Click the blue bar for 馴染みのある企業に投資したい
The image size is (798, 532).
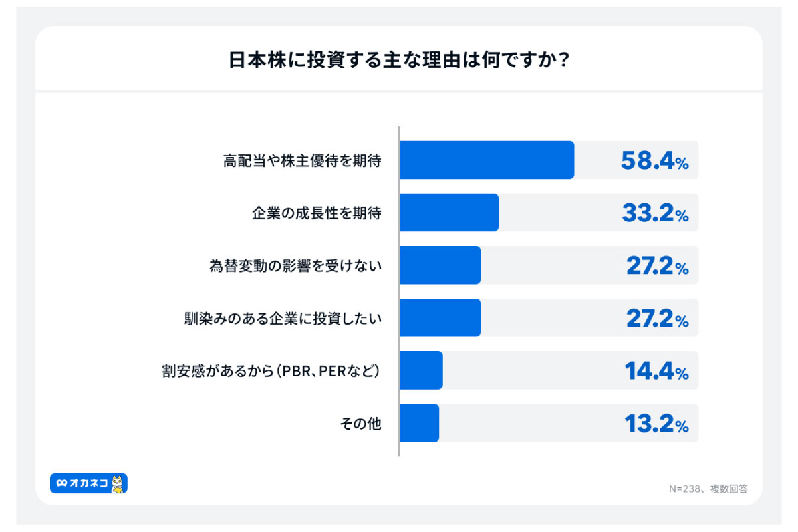440,318
